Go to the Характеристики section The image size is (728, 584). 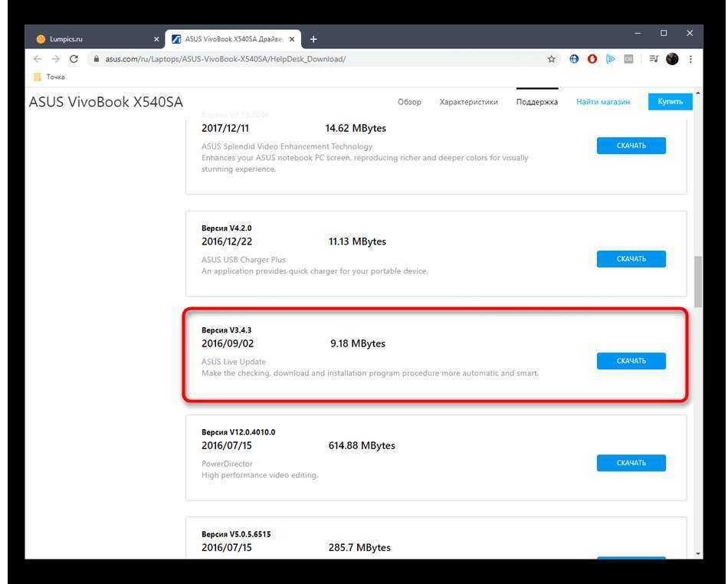pyautogui.click(x=468, y=102)
